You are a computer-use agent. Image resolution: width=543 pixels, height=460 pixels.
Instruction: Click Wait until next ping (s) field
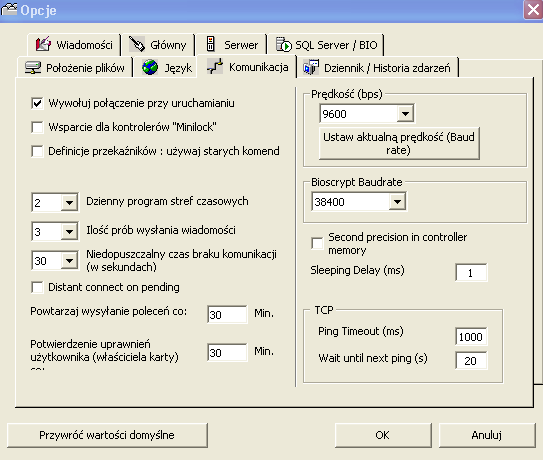tap(471, 361)
